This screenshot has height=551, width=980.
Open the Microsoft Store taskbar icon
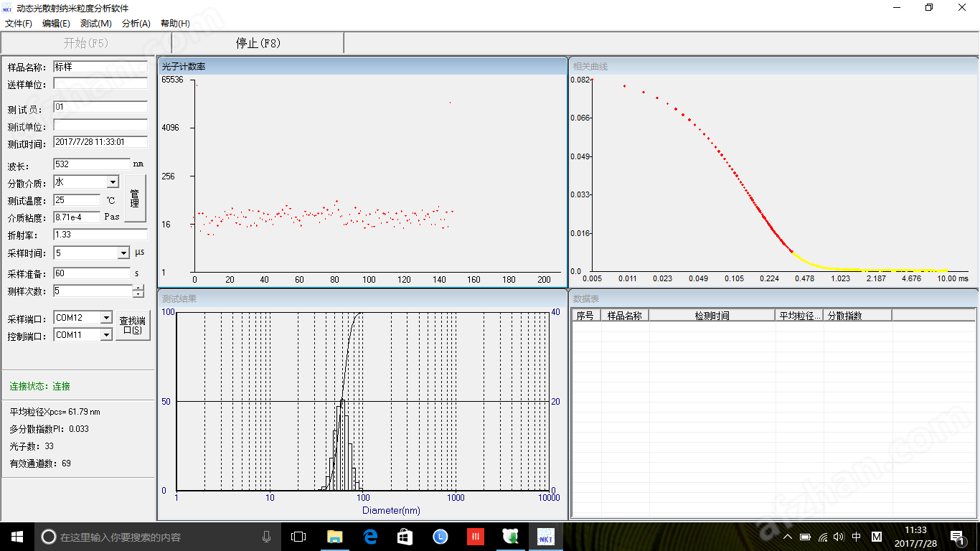405,536
